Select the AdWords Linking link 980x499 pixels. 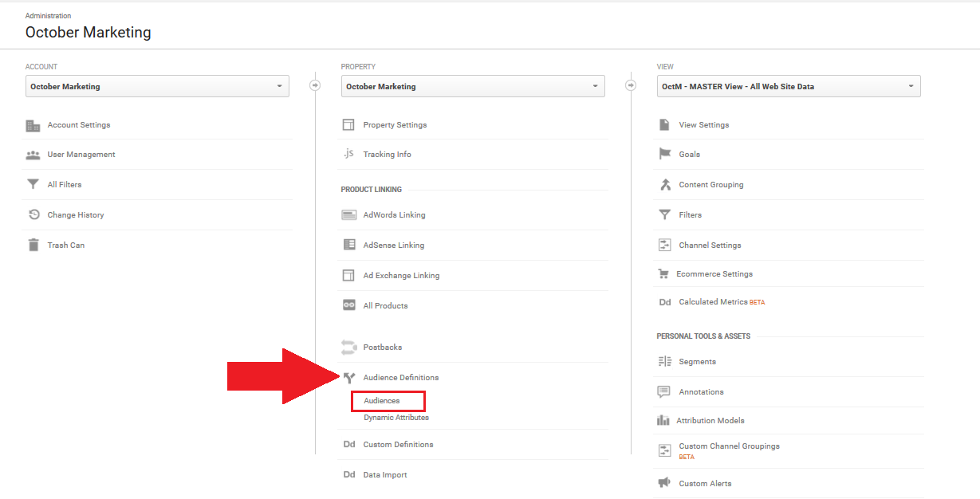coord(394,215)
